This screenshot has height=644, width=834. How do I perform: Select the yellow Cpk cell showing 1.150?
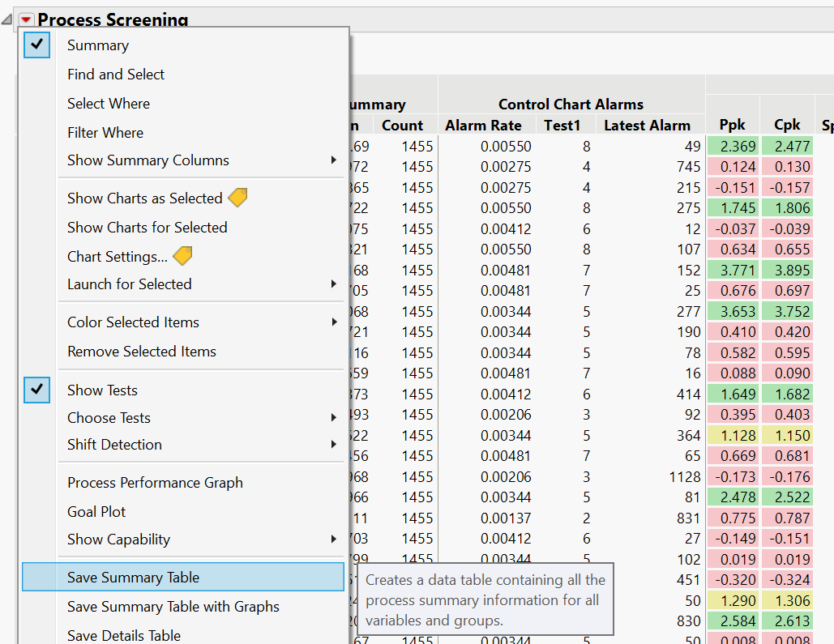786,435
